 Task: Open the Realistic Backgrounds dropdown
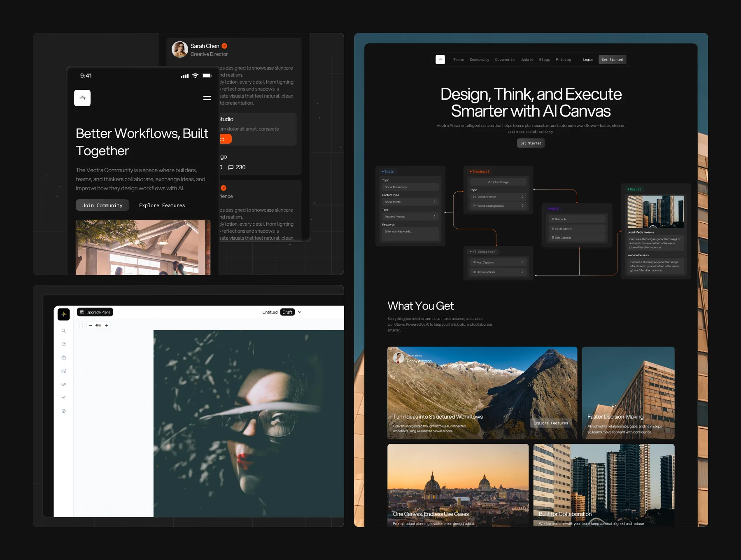(x=498, y=205)
